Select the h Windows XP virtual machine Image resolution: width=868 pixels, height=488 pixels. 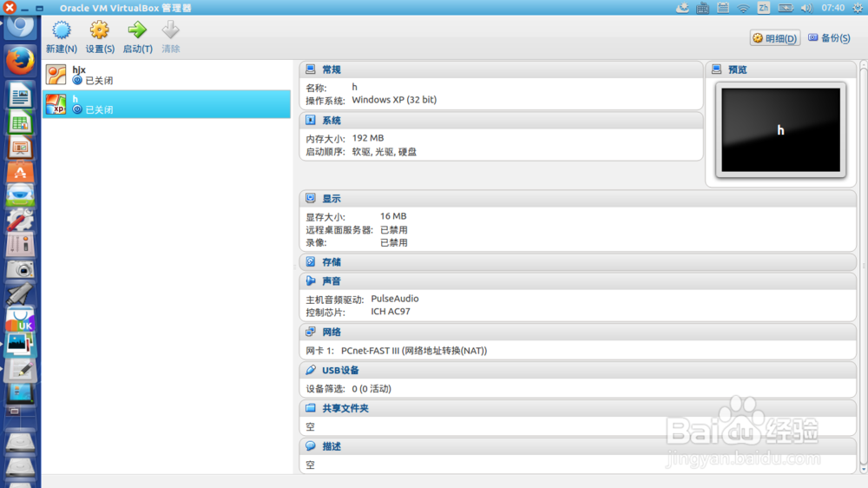(167, 104)
